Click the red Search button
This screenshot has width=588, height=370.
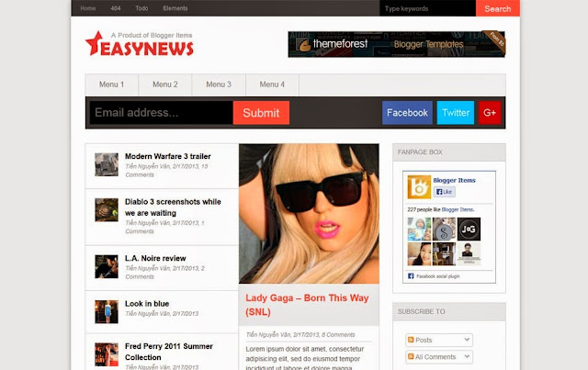498,8
